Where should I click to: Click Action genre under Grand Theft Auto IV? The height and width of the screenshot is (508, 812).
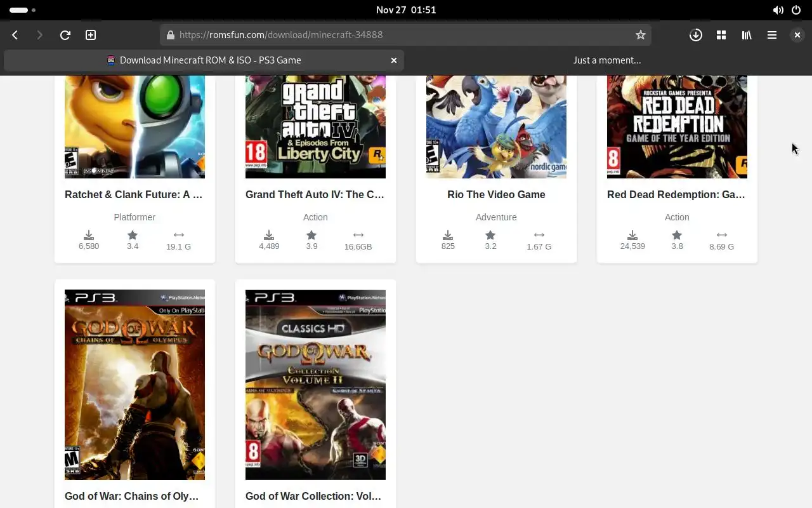[315, 217]
